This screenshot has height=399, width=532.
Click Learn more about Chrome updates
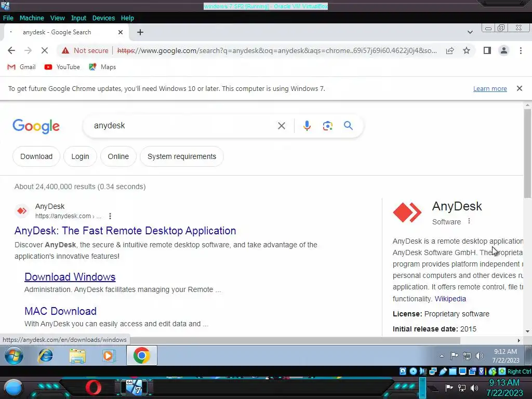(490, 88)
